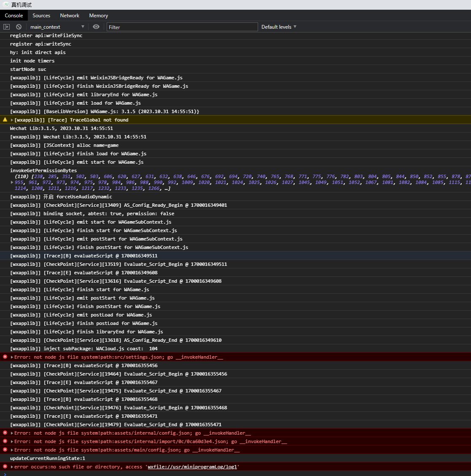
Task: Select the AS_Config_Ready_End checkpoint line
Action: (235, 340)
